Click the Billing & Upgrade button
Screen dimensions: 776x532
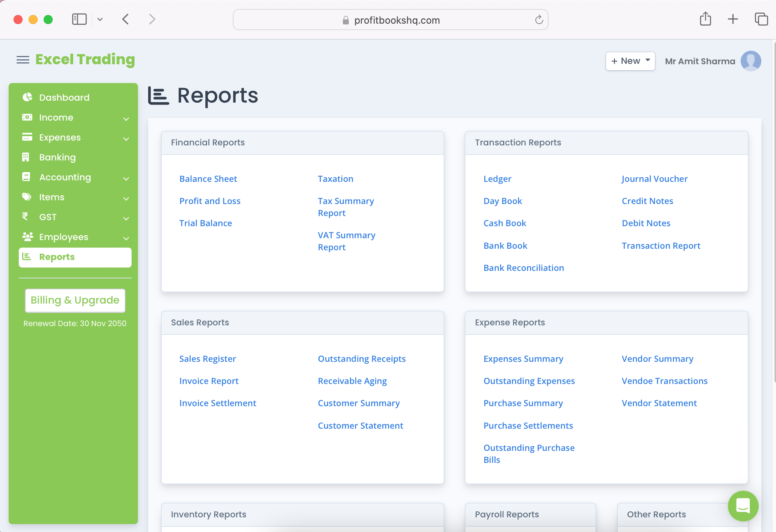tap(75, 300)
